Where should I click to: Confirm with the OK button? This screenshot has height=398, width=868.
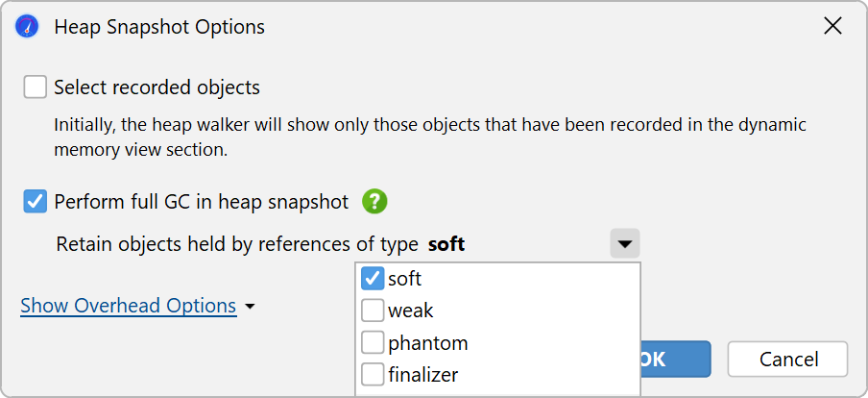click(675, 360)
